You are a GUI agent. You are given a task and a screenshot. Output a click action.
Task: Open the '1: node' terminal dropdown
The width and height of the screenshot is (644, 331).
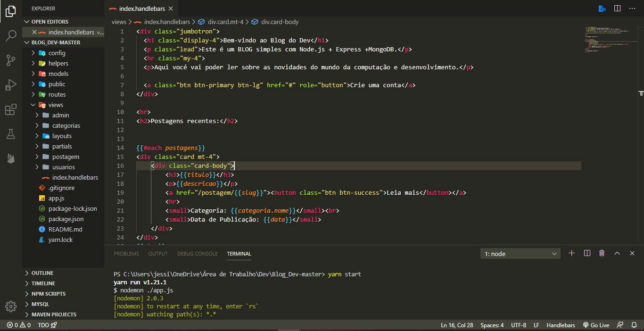click(520, 253)
